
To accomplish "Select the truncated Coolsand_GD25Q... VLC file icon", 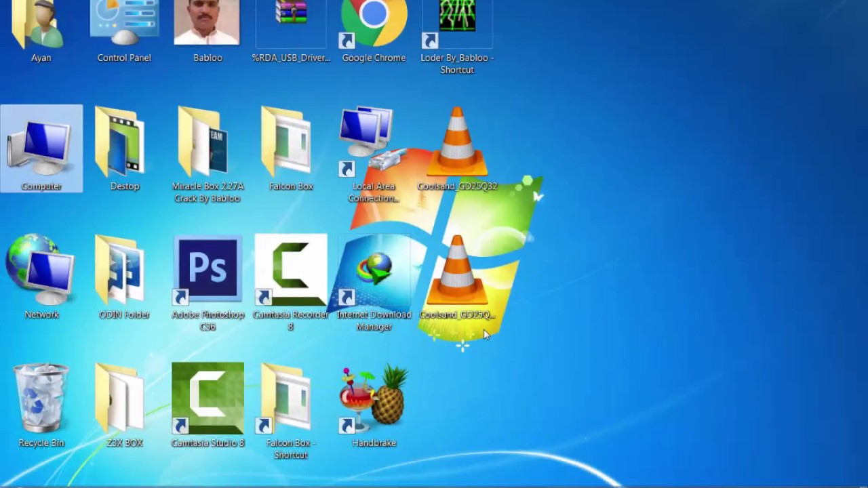I will click(x=457, y=270).
